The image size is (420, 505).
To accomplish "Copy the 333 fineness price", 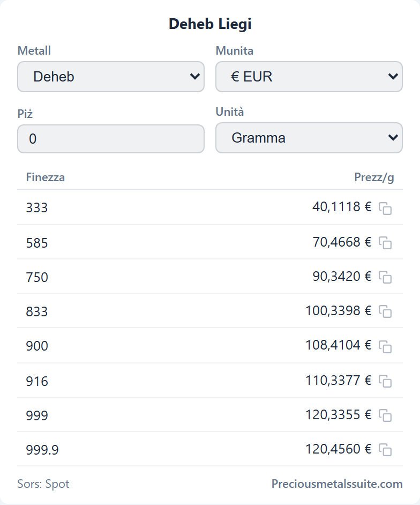I will pyautogui.click(x=385, y=209).
